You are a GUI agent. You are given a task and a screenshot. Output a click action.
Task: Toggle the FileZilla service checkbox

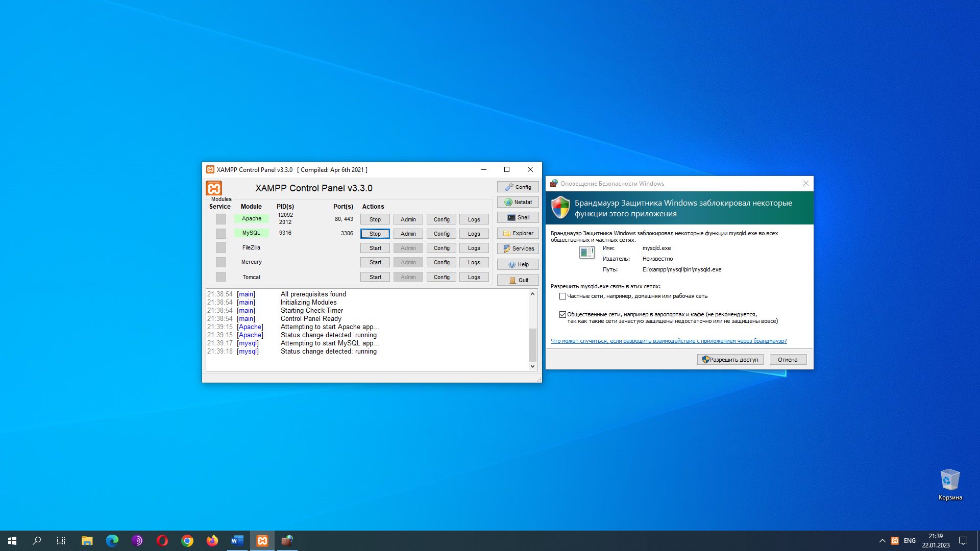click(220, 247)
